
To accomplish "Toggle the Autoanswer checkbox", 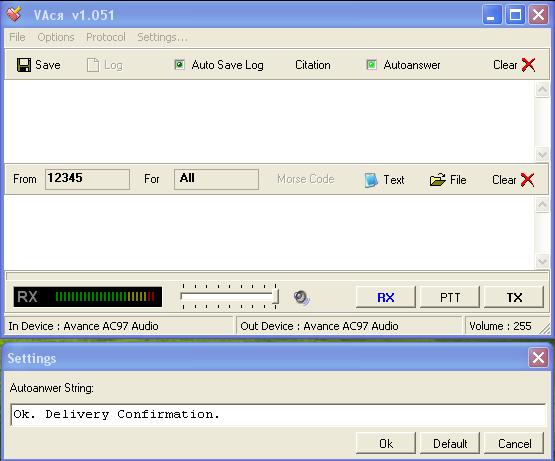I will tap(371, 65).
